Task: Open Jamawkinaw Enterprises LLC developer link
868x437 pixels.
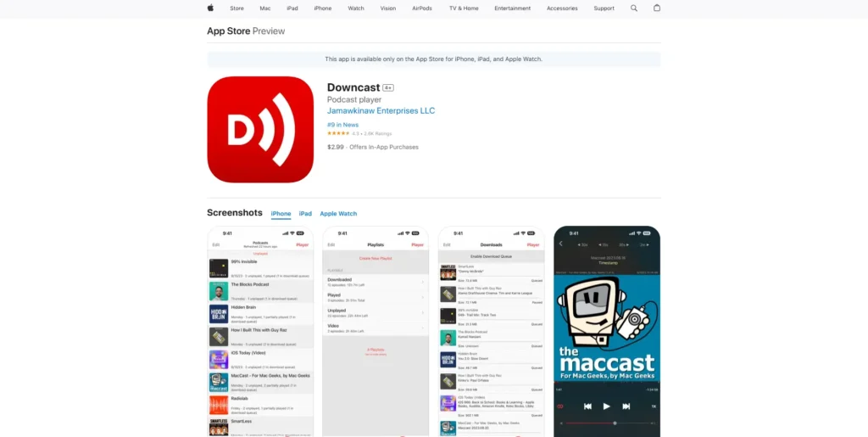Action: point(381,111)
